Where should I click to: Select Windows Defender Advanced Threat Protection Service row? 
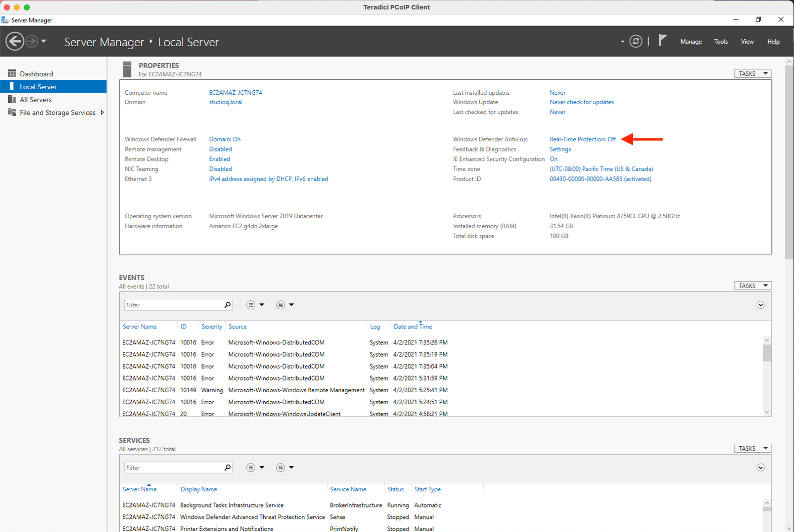coord(441,517)
